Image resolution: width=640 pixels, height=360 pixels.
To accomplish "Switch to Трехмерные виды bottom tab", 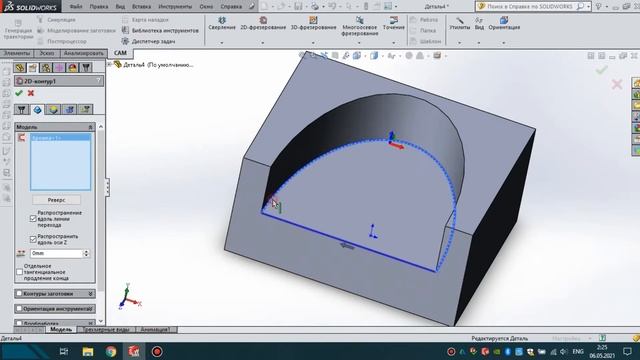I will (106, 329).
